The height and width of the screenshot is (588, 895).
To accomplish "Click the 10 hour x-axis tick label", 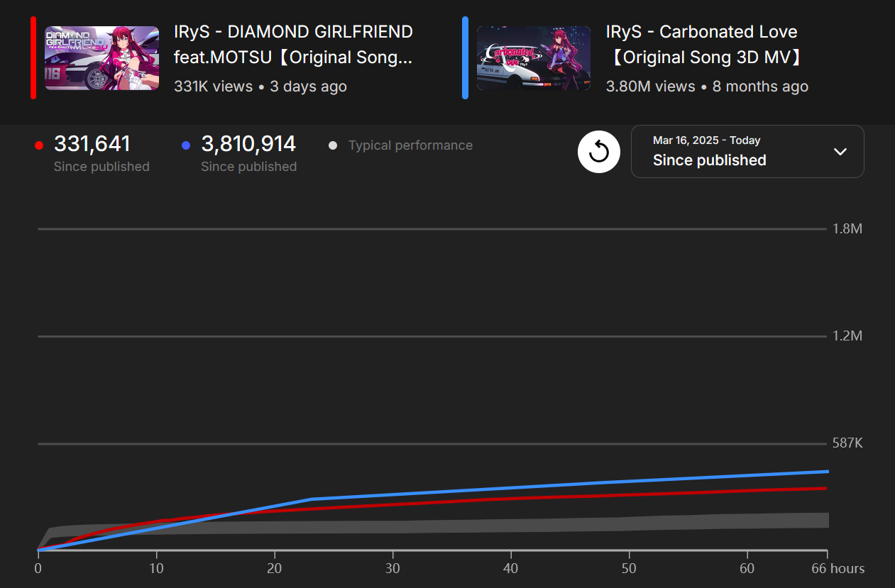I will point(156,569).
